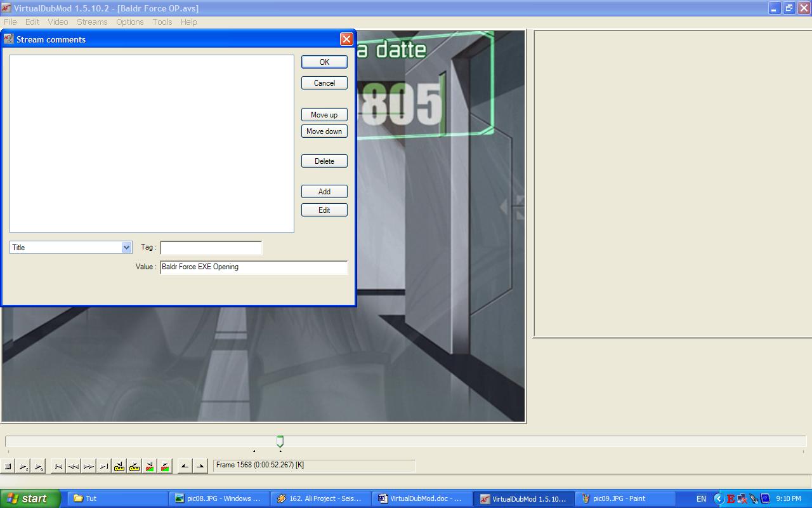This screenshot has width=812, height=508.
Task: Open the File menu
Action: 10,22
